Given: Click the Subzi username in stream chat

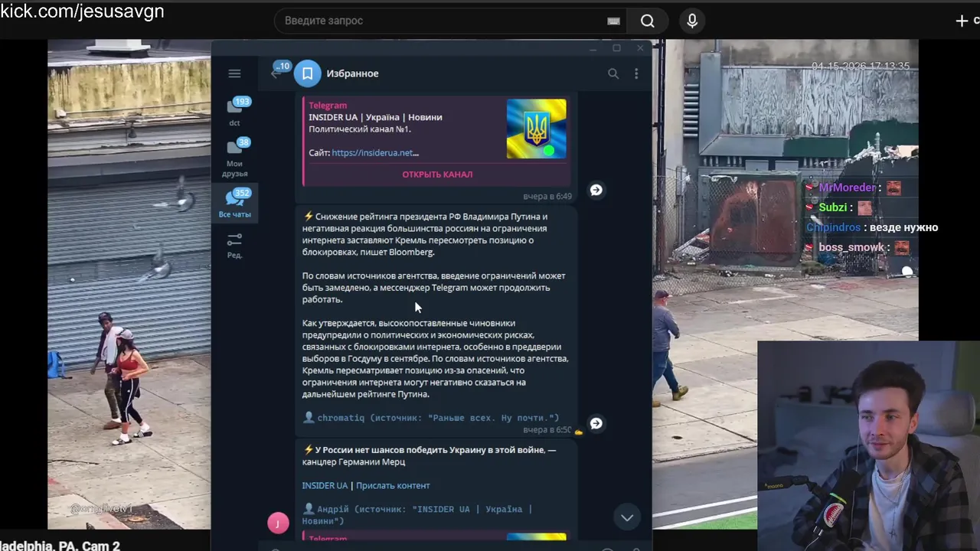Looking at the screenshot, I should coord(833,207).
